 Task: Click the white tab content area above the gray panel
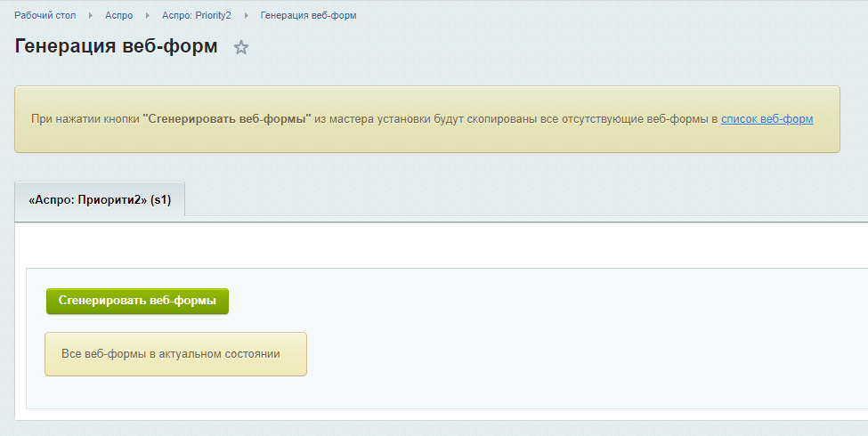coord(442,245)
